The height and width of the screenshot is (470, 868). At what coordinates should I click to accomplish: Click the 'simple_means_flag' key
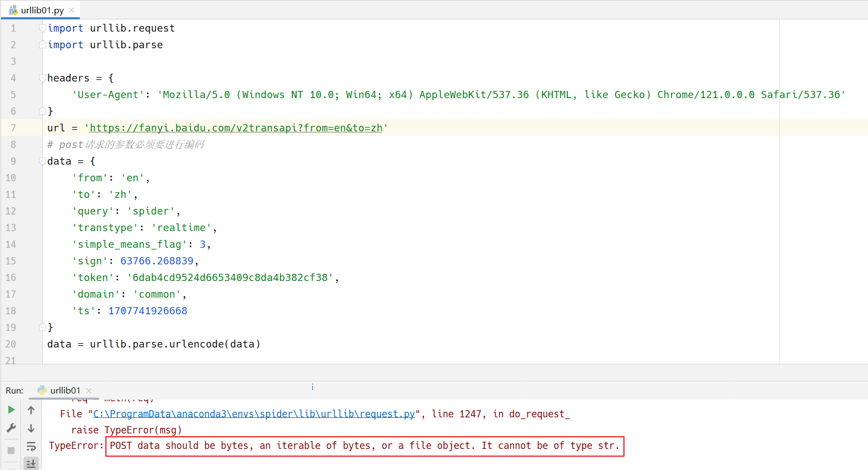[129, 244]
